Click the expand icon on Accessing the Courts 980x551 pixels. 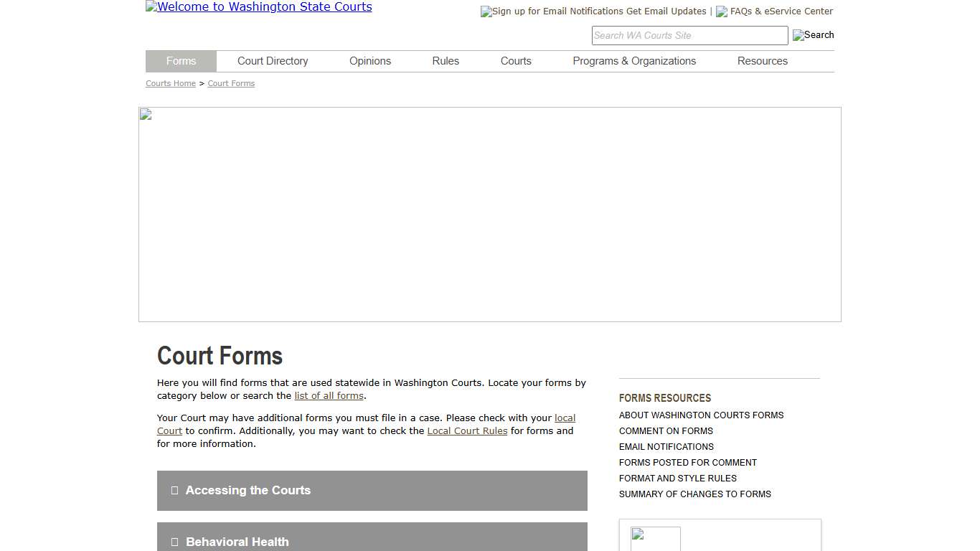click(x=174, y=490)
